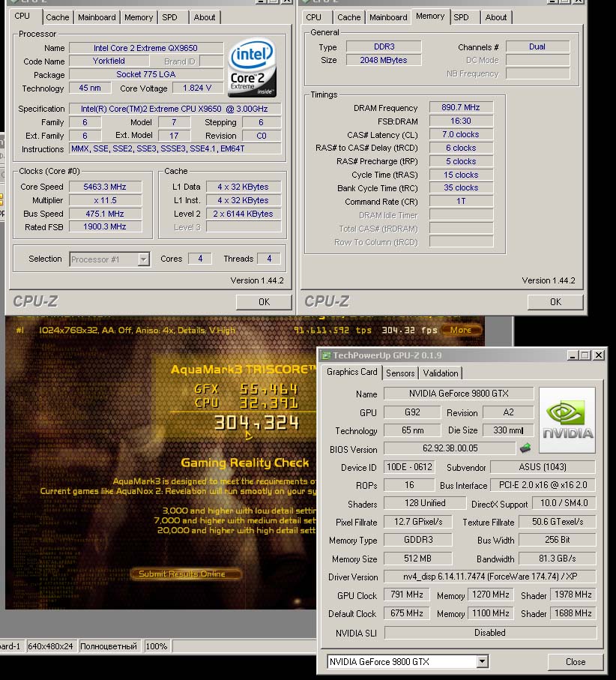
Task: Click the Level 2 cache value 2 x 6144 KBytes
Action: click(x=244, y=214)
